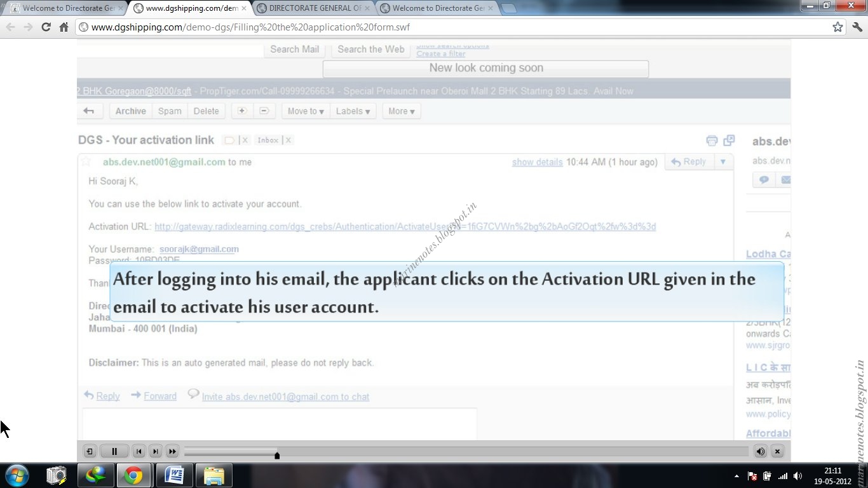Mark email as Spam
The image size is (868, 488).
click(x=170, y=111)
